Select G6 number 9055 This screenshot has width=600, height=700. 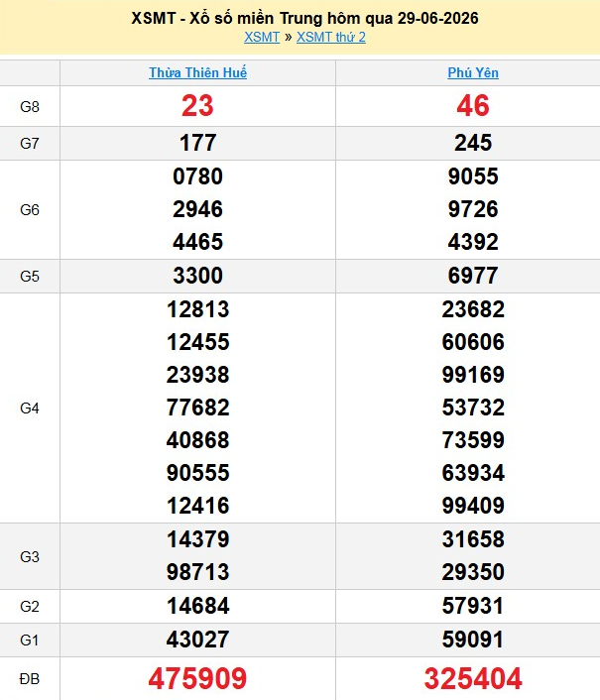click(473, 176)
